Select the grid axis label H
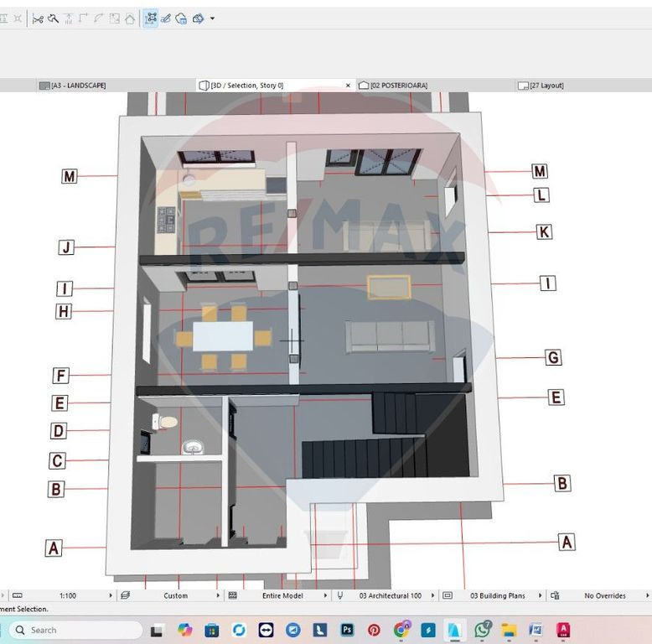Viewport: 652px width, 644px height. 64,311
